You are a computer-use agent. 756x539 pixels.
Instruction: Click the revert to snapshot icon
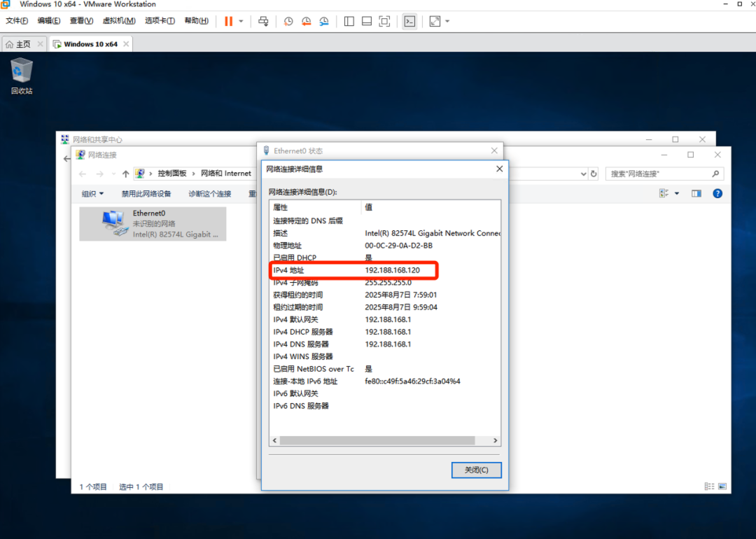coord(306,21)
